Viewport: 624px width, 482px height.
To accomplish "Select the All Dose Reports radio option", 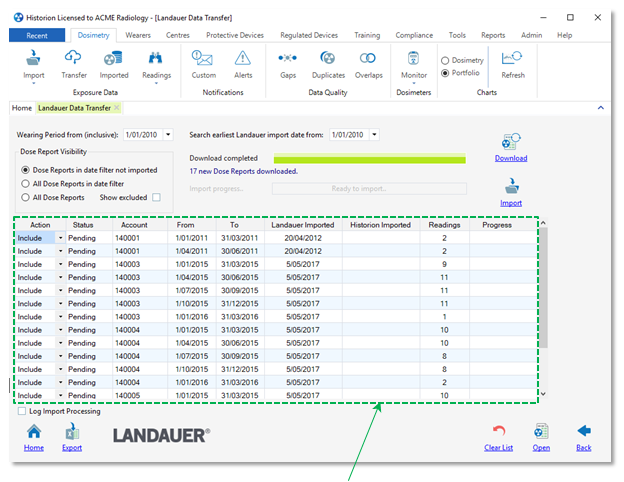I will point(25,197).
